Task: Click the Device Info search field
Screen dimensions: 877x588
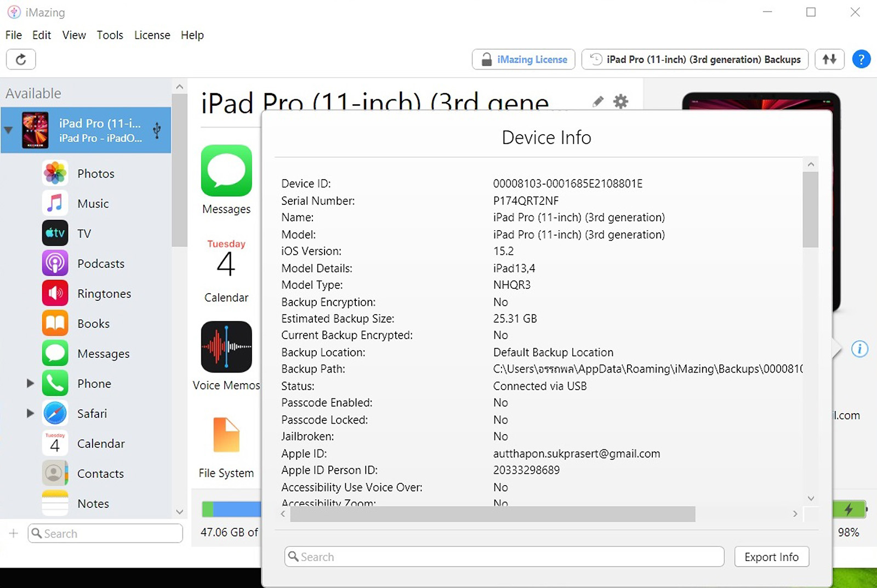Action: pos(504,557)
